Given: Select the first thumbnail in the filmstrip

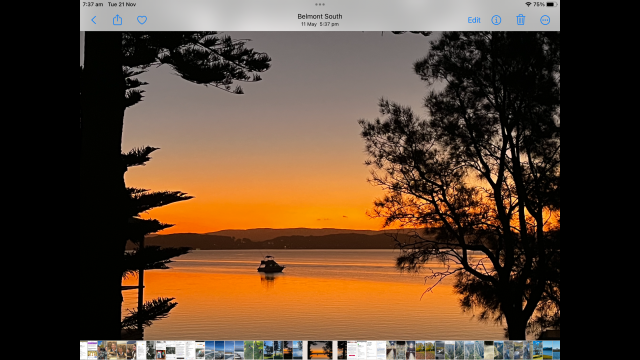Looking at the screenshot, I should point(84,350).
